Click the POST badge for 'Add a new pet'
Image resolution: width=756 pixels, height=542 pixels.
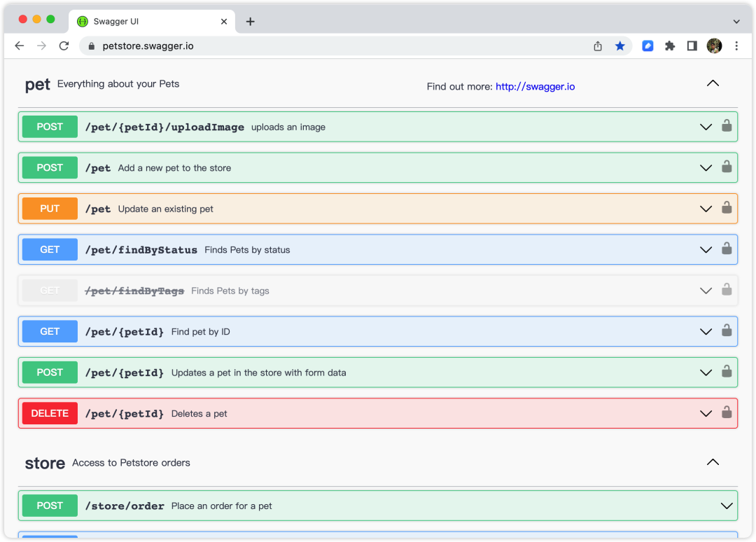click(x=50, y=168)
